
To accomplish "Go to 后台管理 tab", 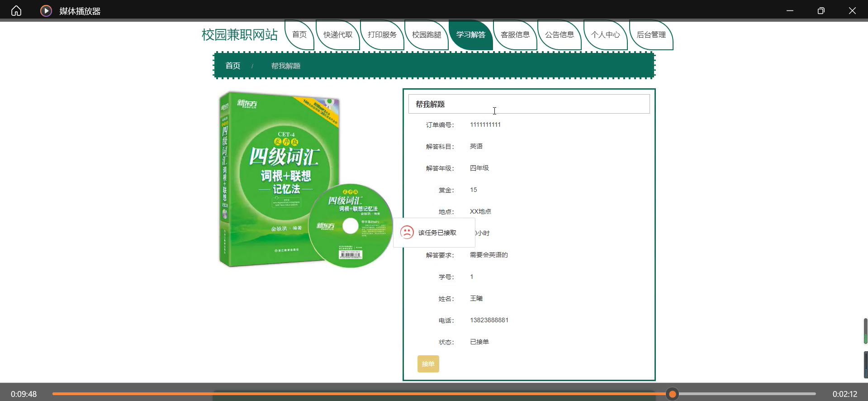I will click(x=651, y=35).
